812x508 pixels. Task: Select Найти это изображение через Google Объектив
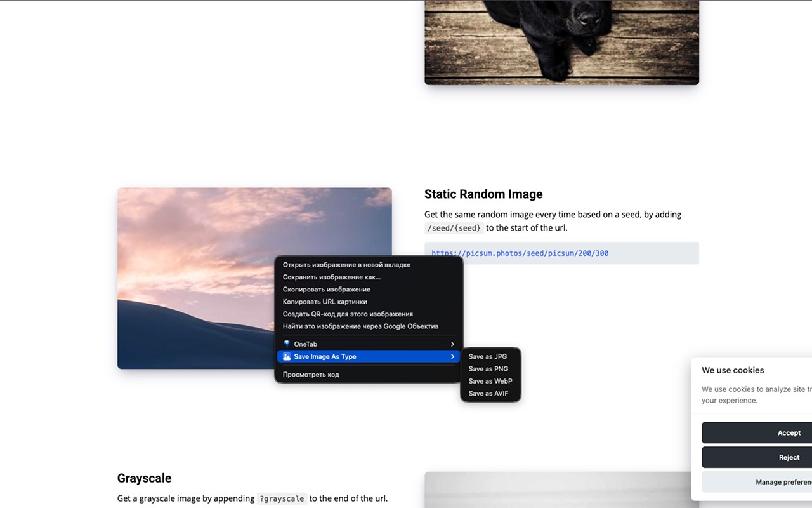[369, 326]
